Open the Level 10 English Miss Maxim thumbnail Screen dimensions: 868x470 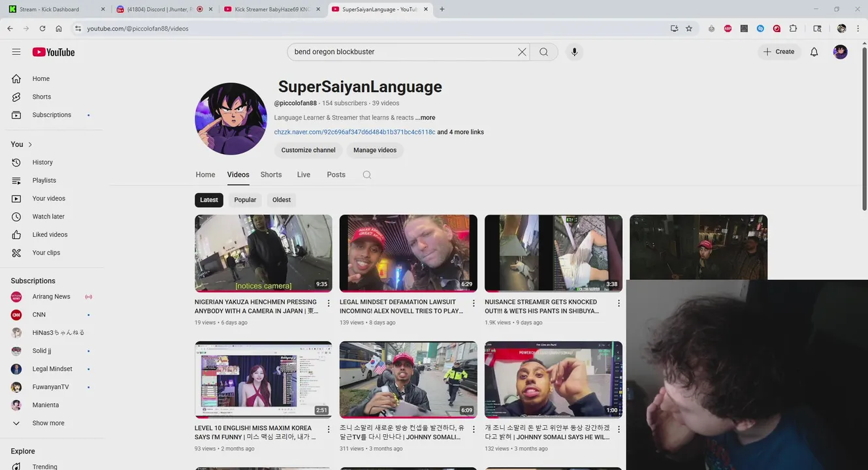263,379
